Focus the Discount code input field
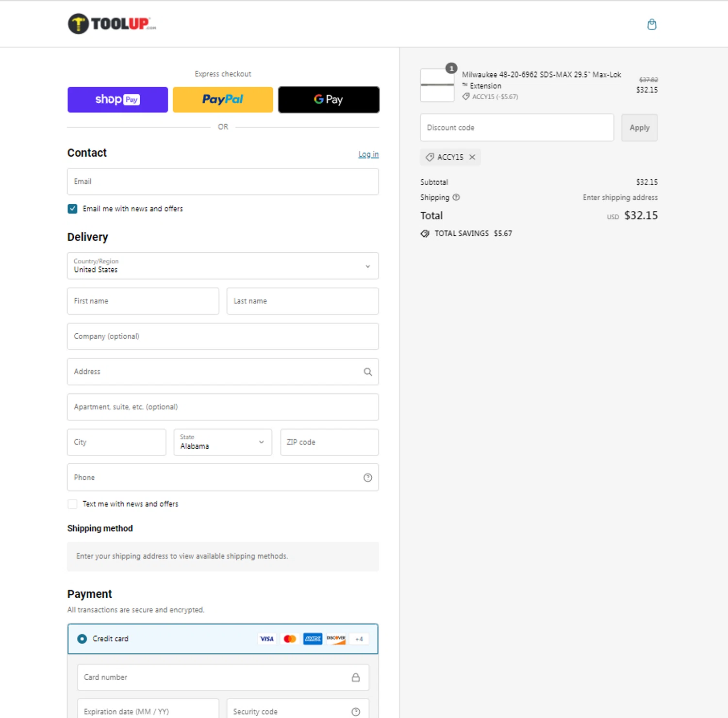The width and height of the screenshot is (728, 718). [516, 128]
